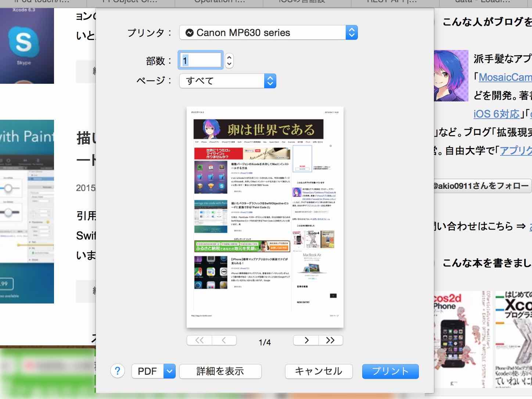Go to previous preview page
The height and width of the screenshot is (399, 532).
224,340
